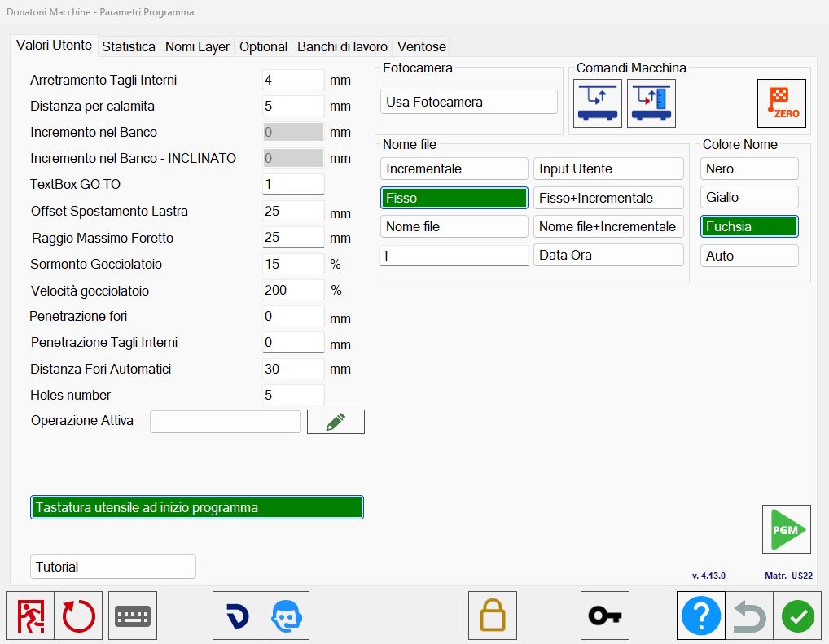829x644 pixels.
Task: Select Fisso+Incrementale file name mode
Action: (608, 198)
